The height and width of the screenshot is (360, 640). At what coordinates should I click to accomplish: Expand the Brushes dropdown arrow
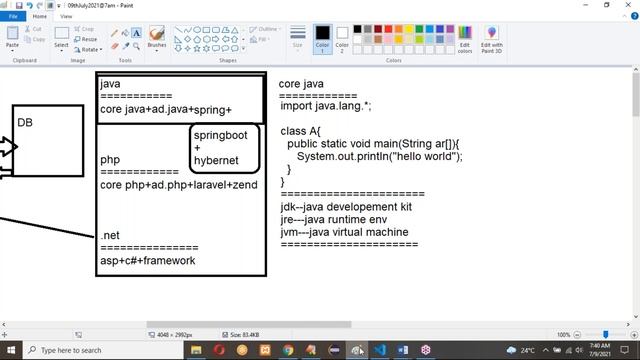tap(157, 51)
